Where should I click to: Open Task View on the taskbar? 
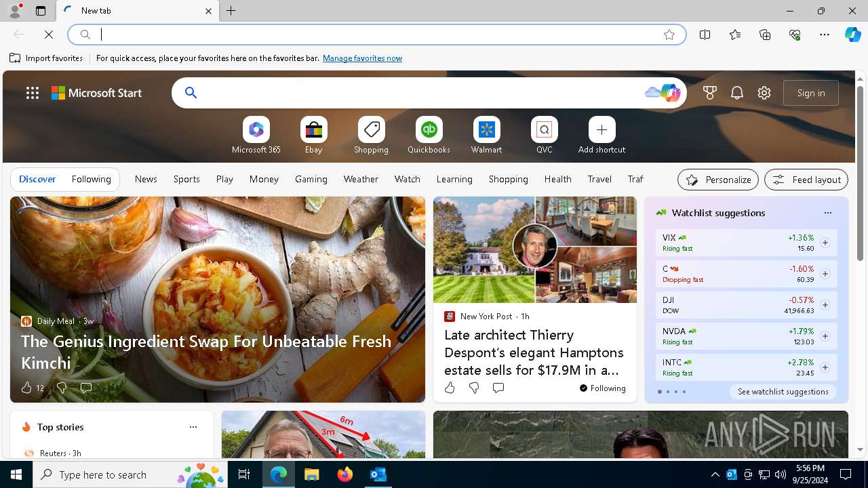(x=244, y=474)
